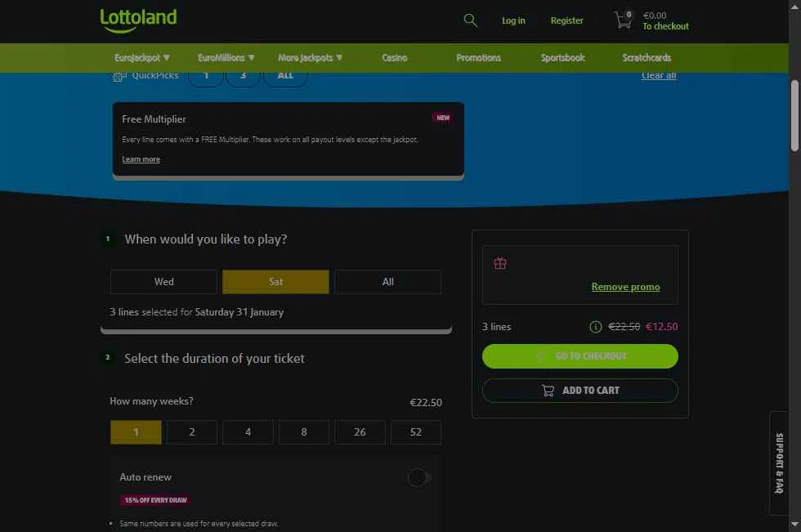This screenshot has height=532, width=801.
Task: Click the green Go To Checkout button
Action: [x=580, y=356]
